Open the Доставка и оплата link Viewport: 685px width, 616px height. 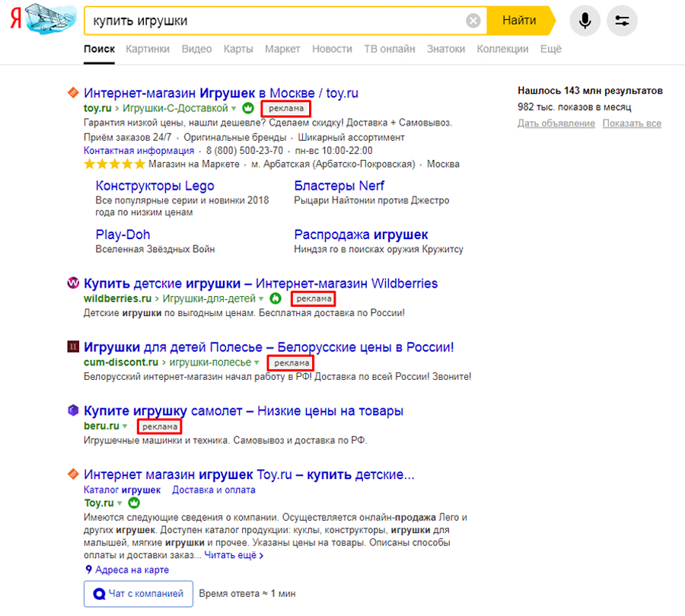coord(214,490)
